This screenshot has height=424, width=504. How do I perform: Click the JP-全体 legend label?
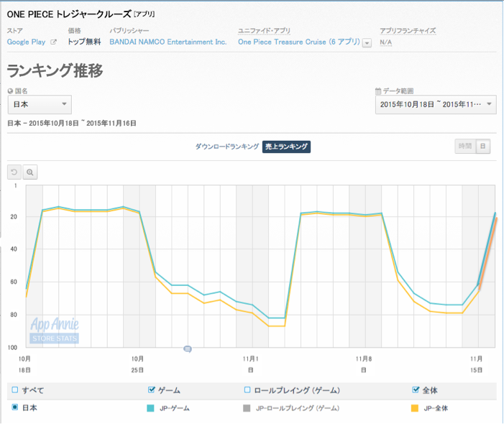click(436, 408)
